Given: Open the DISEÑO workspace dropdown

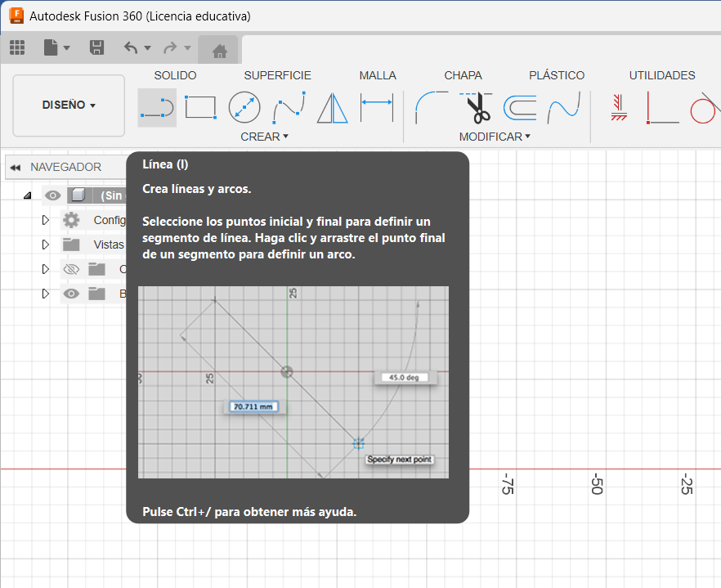Looking at the screenshot, I should (x=69, y=105).
